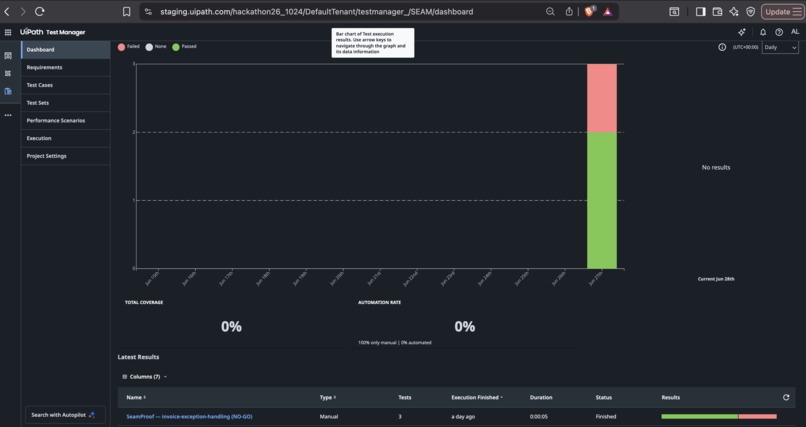
Task: Click the highlighted third icon in left rail
Action: pos(8,91)
